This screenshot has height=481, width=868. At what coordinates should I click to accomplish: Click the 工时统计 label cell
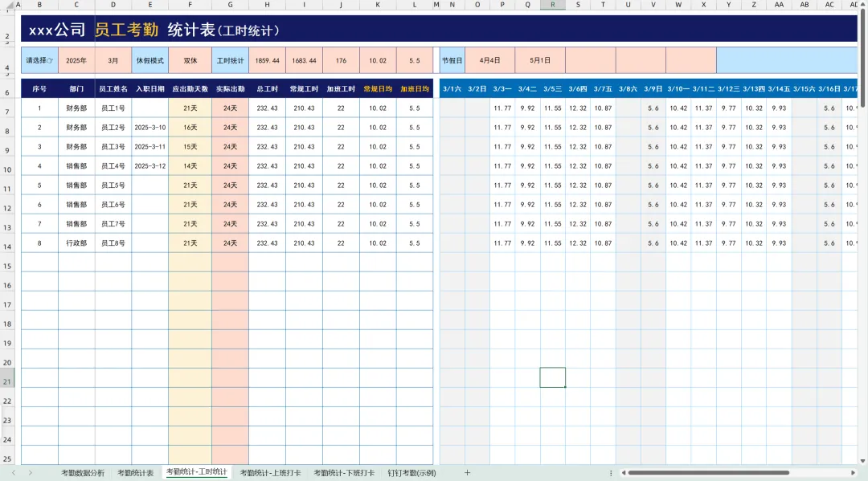click(x=231, y=60)
